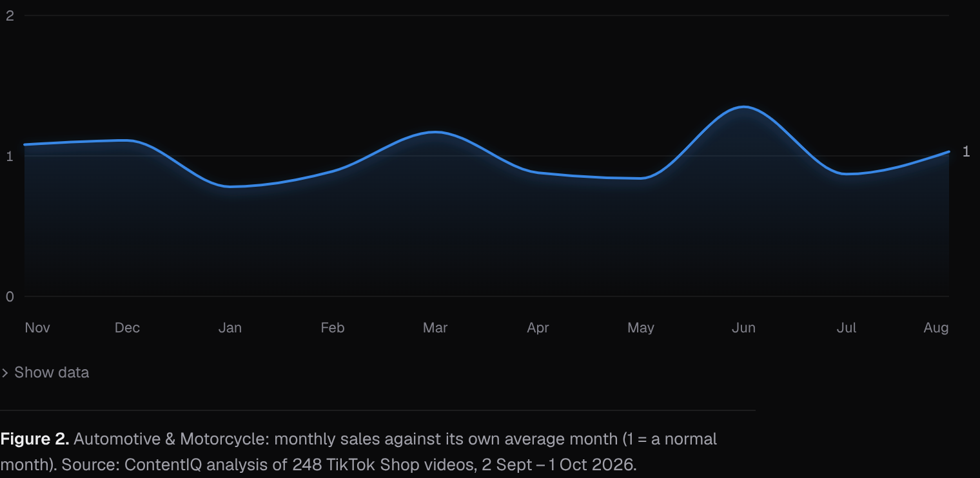
Task: Click the Nov x-axis label
Action: pos(37,328)
